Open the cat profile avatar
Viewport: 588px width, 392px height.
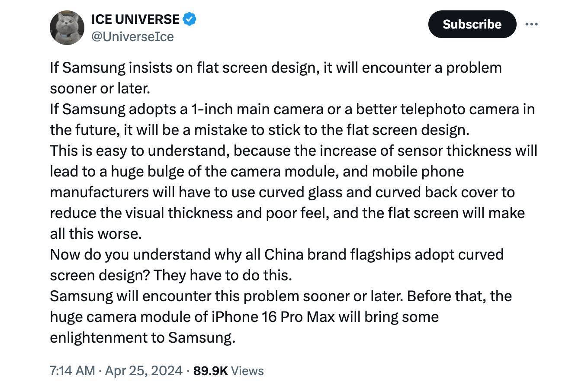[x=67, y=28]
